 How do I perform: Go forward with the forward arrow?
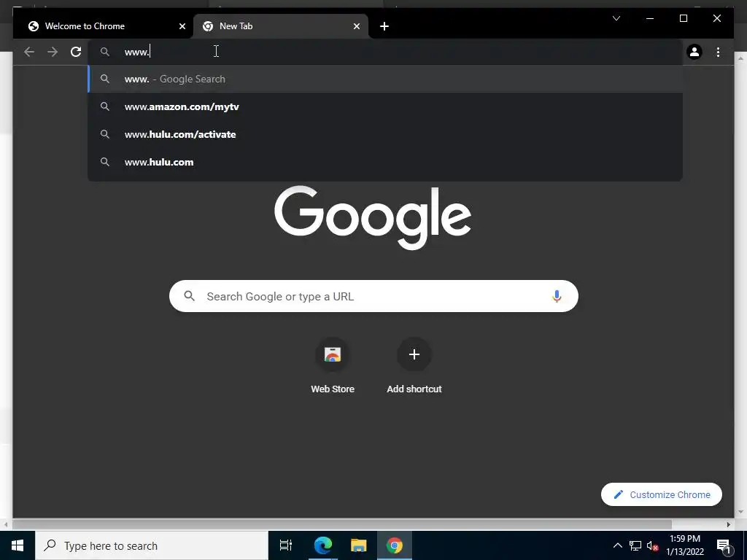53,52
